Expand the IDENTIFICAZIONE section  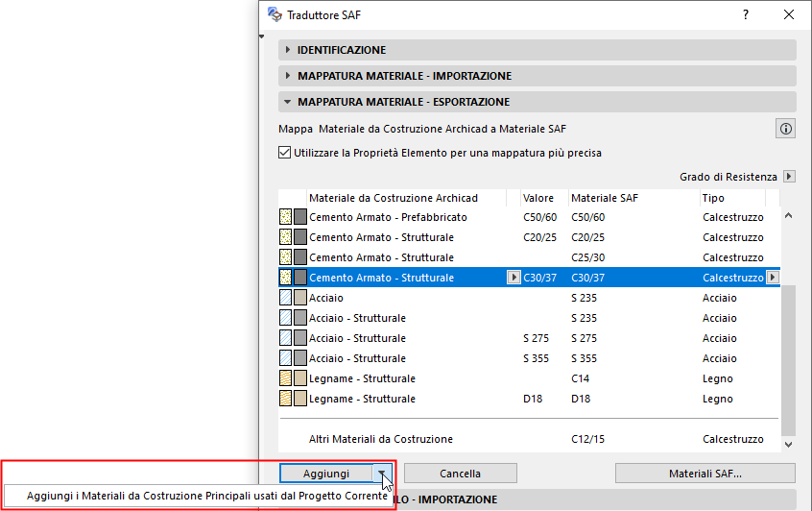(x=537, y=50)
